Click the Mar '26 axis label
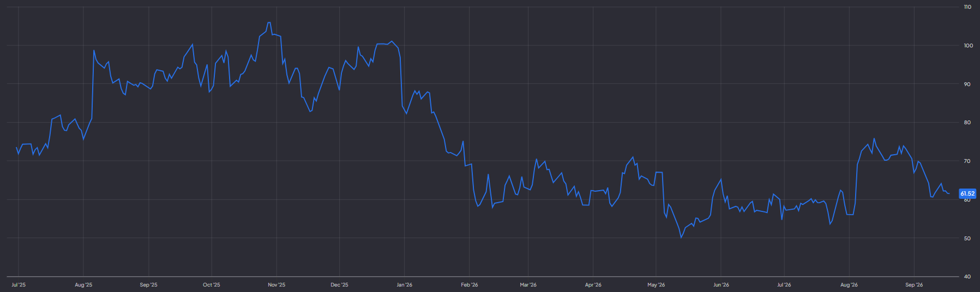 528,285
